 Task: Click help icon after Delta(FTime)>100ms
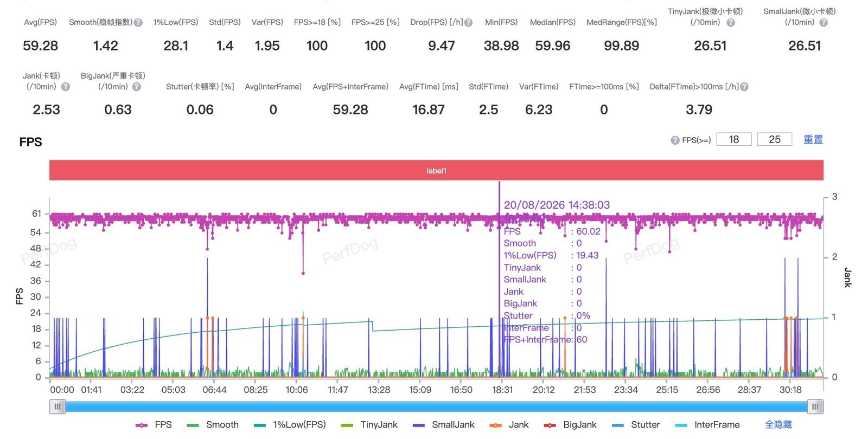(744, 87)
